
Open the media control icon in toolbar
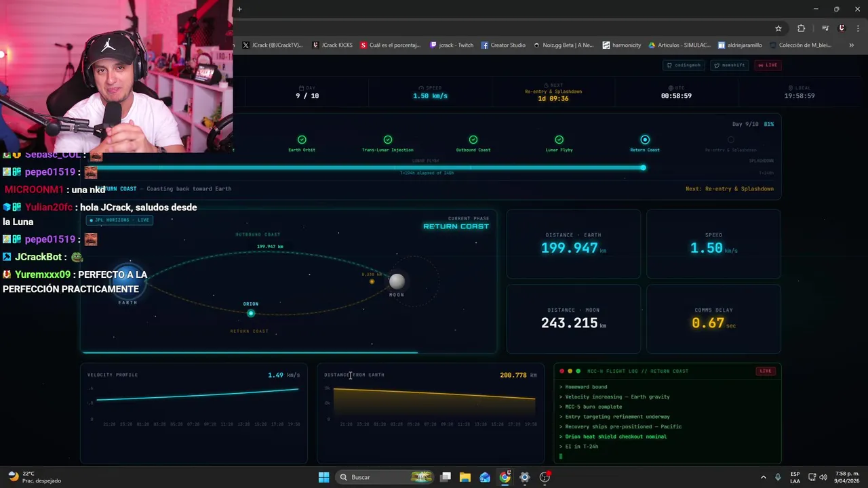825,28
